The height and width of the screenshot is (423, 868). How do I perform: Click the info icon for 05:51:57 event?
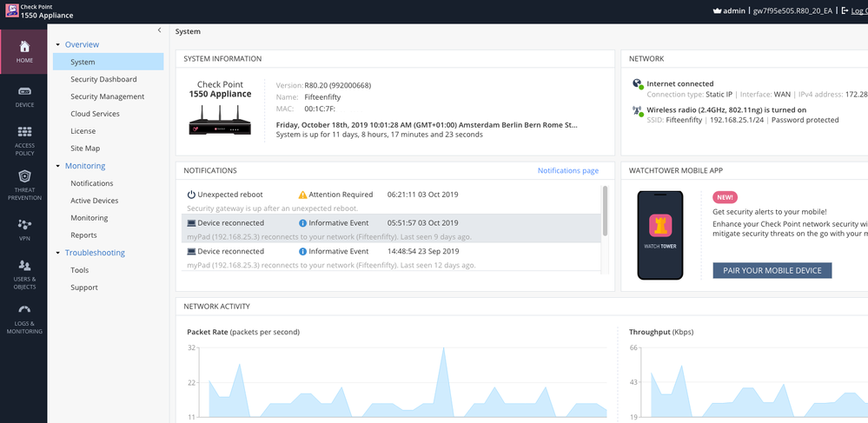coord(302,222)
